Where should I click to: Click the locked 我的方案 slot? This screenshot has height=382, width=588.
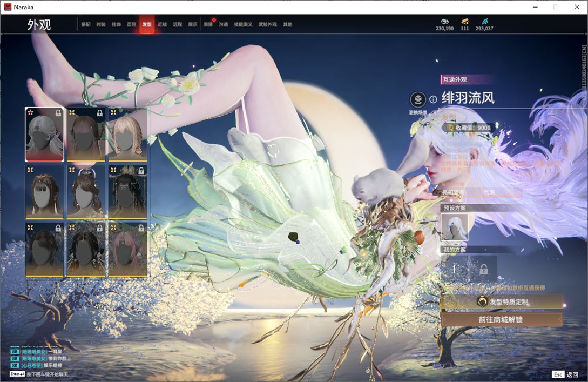[x=484, y=269]
